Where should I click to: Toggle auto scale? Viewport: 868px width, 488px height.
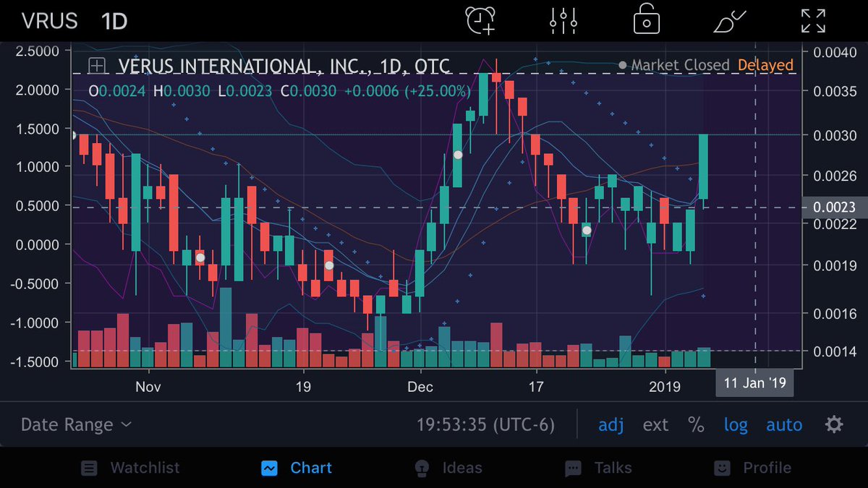click(x=784, y=424)
